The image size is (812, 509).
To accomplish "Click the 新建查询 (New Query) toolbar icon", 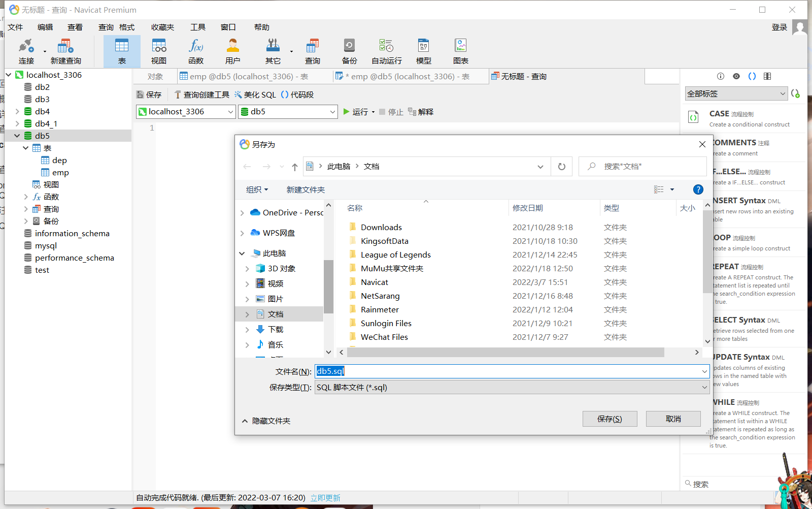I will tap(65, 51).
